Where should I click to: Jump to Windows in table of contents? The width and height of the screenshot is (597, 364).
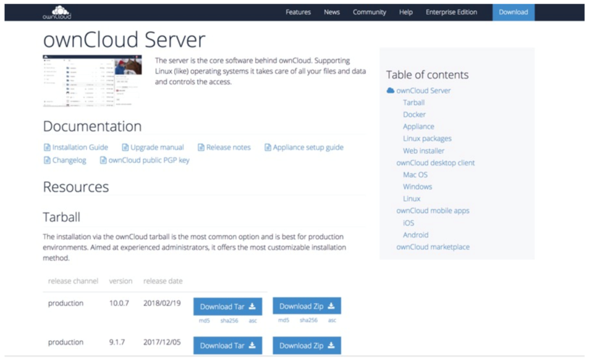pos(417,187)
